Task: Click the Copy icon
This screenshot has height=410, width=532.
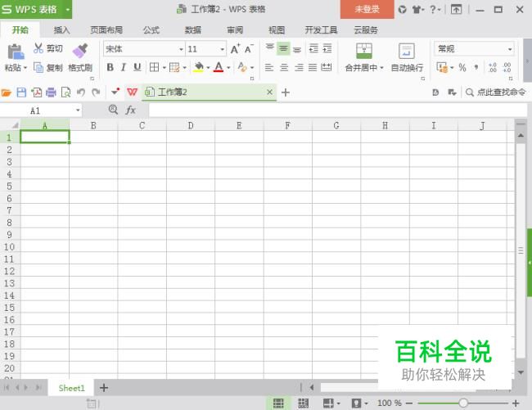Action: tap(38, 67)
